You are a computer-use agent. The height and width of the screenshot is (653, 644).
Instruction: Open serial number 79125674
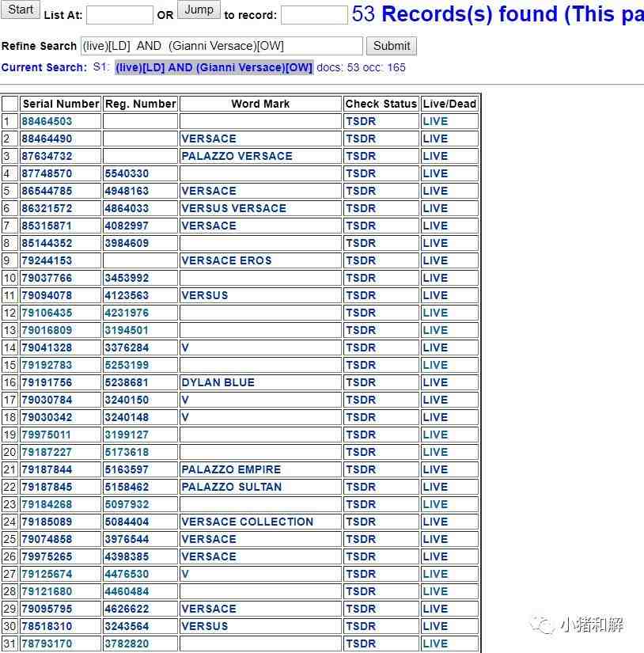point(47,574)
